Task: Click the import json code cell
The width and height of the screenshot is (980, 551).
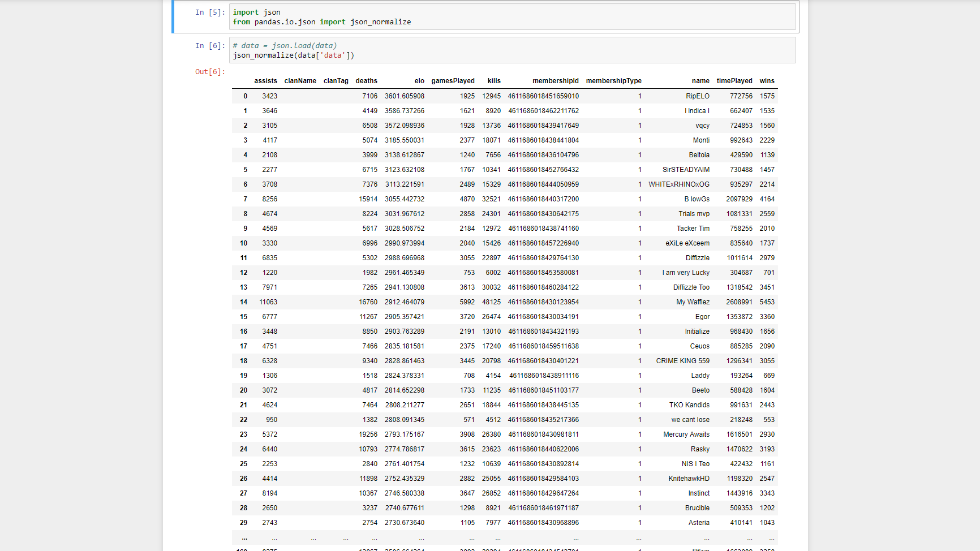Action: click(513, 17)
